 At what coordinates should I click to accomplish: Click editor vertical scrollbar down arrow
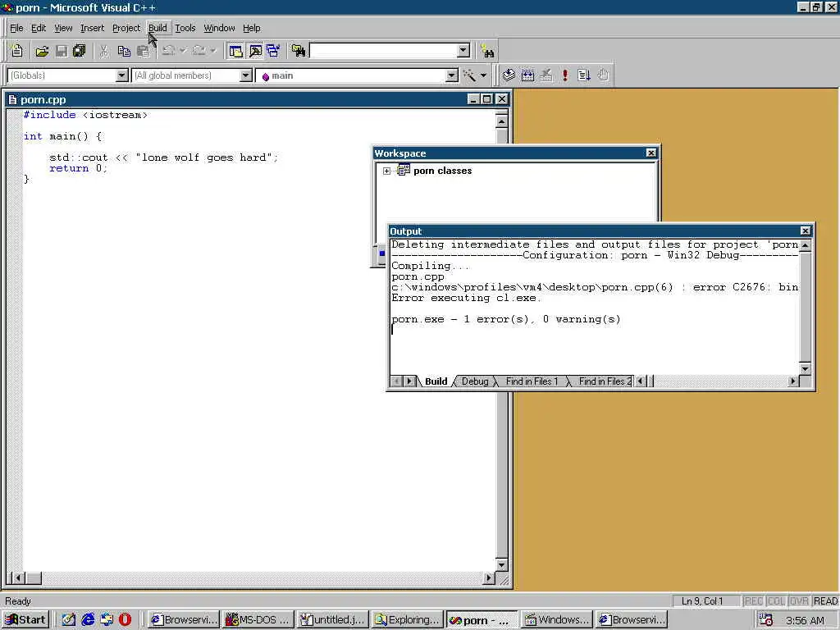(501, 564)
